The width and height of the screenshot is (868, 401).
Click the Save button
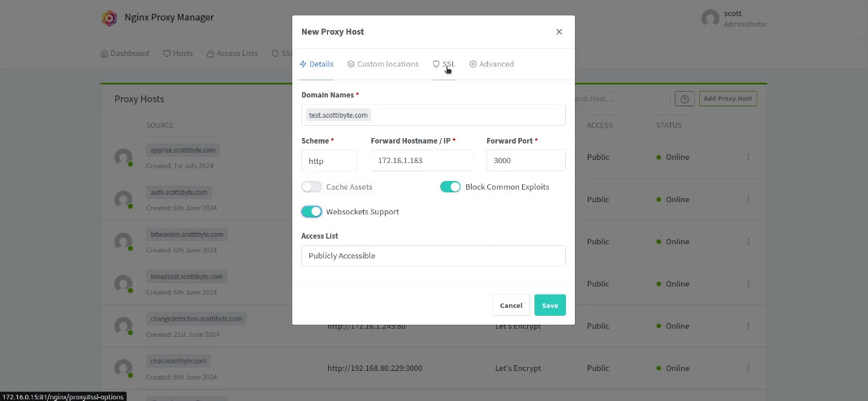550,305
